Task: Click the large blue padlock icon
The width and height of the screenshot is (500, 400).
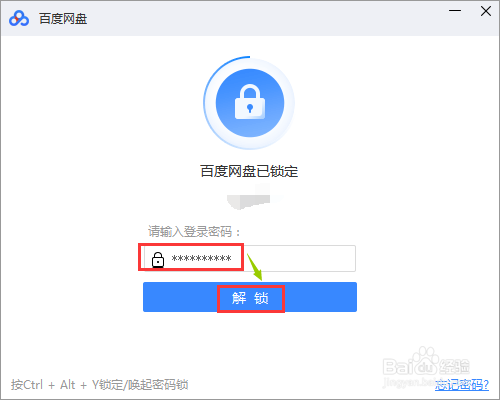Action: click(250, 103)
